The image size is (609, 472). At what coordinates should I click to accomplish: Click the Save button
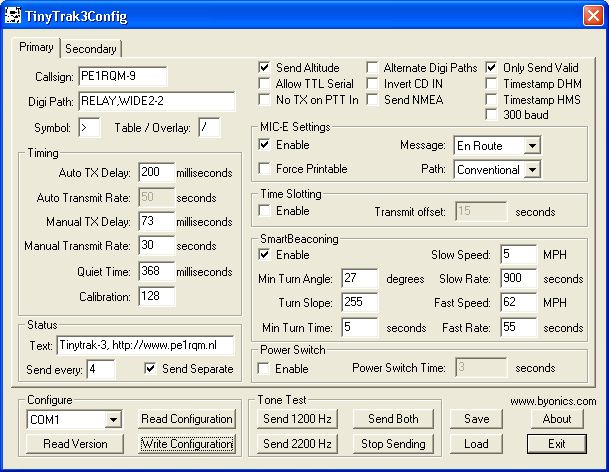pos(476,419)
